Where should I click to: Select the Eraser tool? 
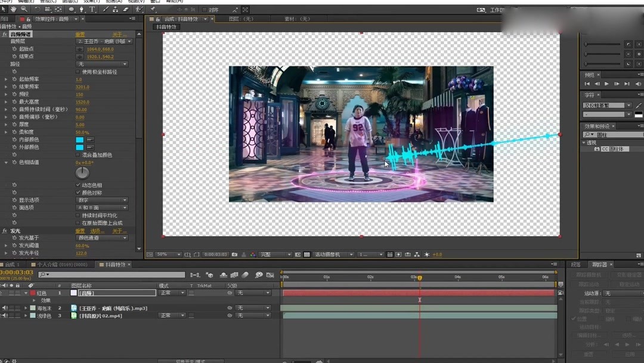click(x=126, y=10)
